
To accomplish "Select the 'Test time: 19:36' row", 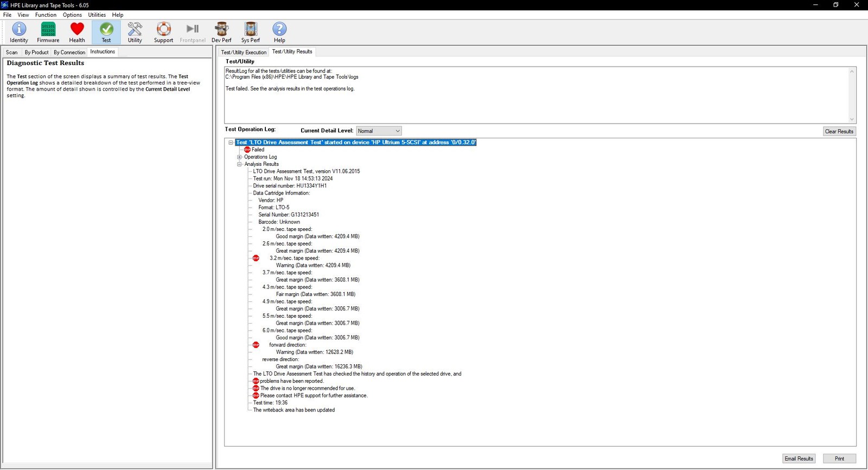I will (270, 403).
